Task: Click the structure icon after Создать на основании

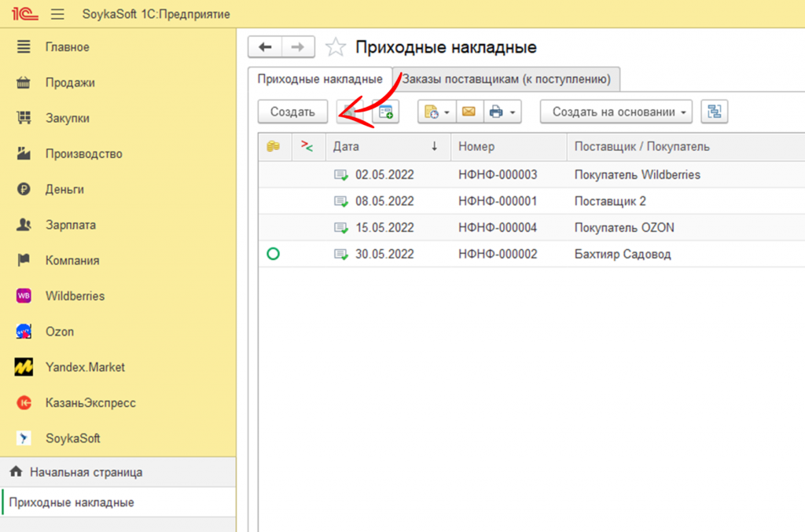Action: (714, 112)
